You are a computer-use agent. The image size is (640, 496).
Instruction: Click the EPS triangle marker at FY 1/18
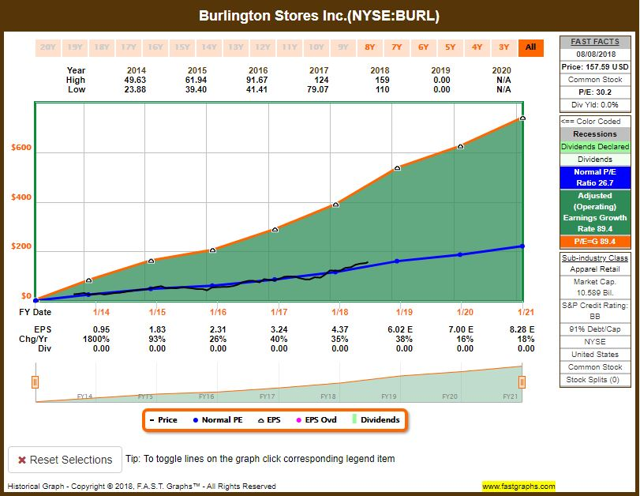coord(336,205)
